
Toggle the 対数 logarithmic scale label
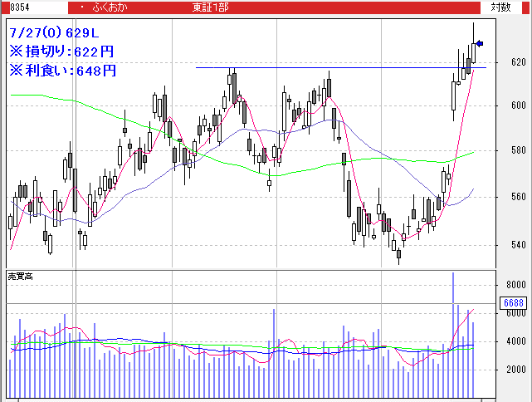(x=501, y=7)
